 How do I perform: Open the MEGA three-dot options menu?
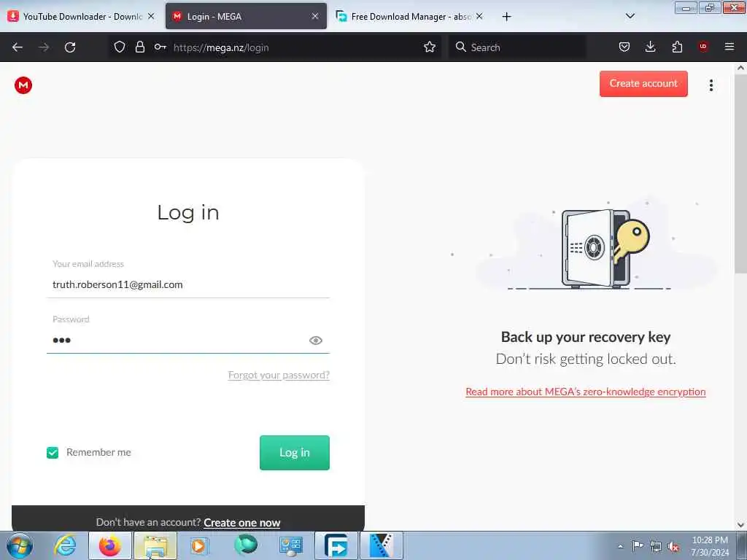pyautogui.click(x=711, y=85)
